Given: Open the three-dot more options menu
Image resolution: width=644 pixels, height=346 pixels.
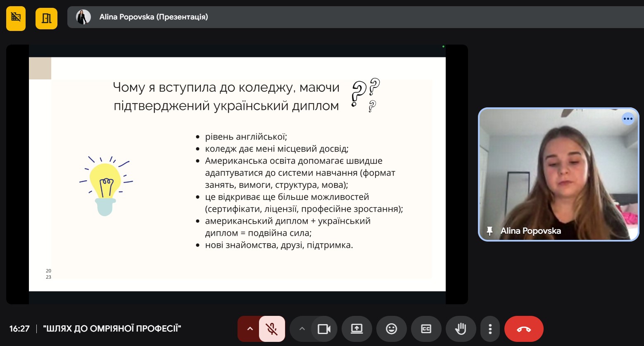Looking at the screenshot, I should point(490,329).
